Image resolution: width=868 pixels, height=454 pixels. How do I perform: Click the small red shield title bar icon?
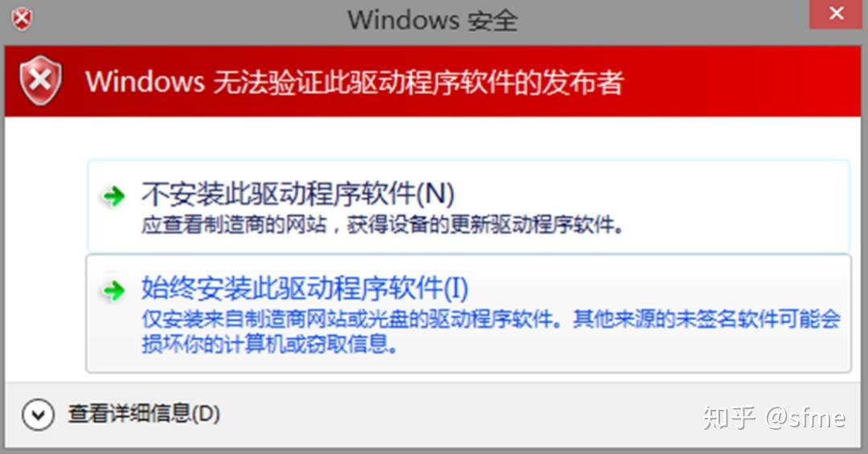tap(23, 20)
